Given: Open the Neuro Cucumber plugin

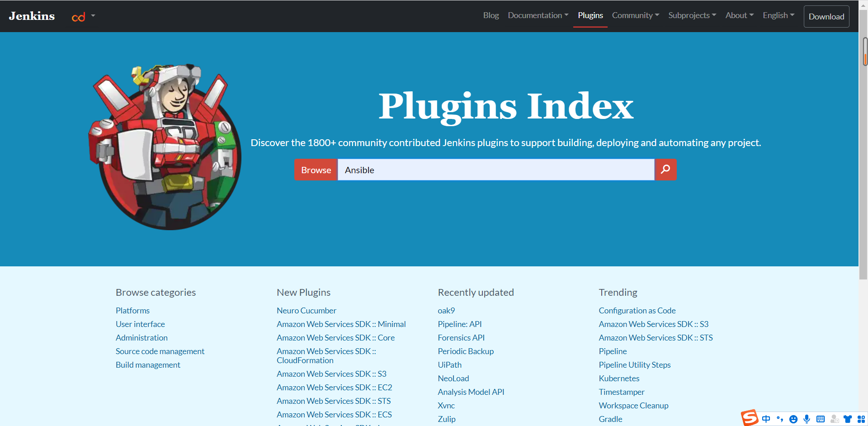Looking at the screenshot, I should click(x=307, y=311).
